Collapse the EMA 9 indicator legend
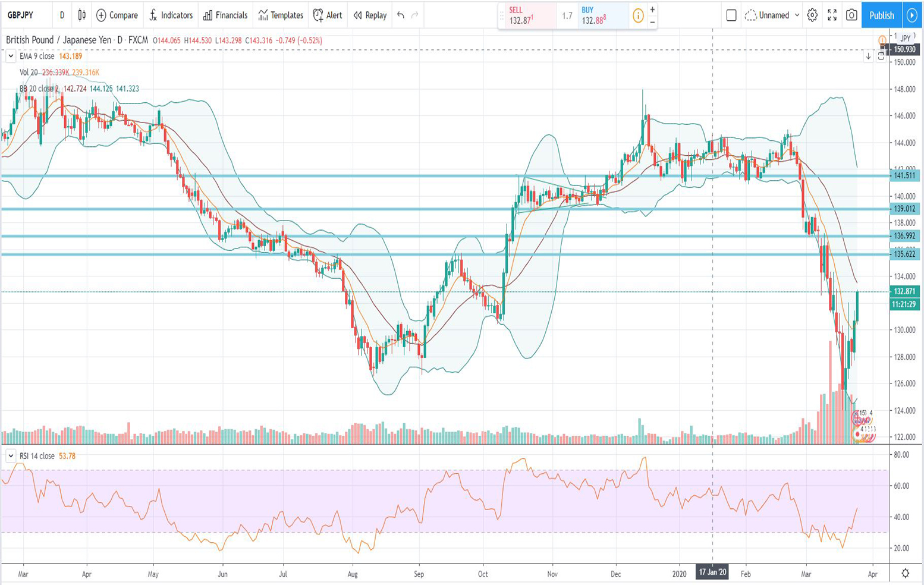The width and height of the screenshot is (924, 585). [x=10, y=55]
